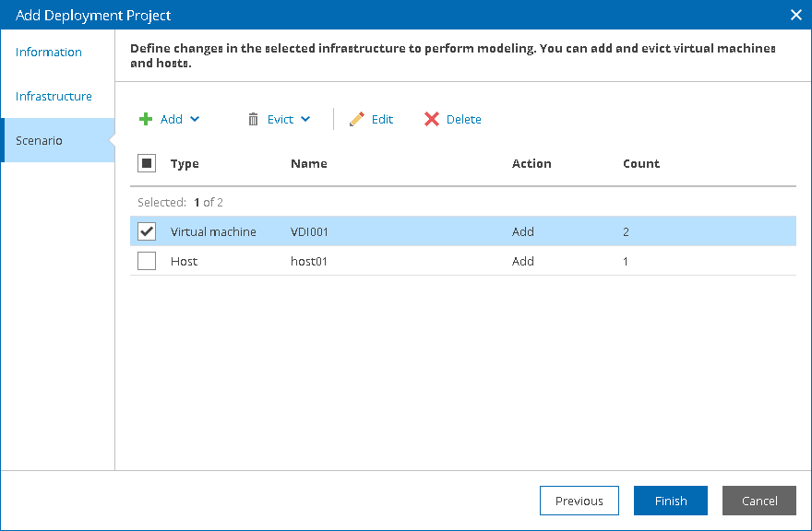This screenshot has width=812, height=531.
Task: Close the Add Deployment Project dialog
Action: [796, 15]
